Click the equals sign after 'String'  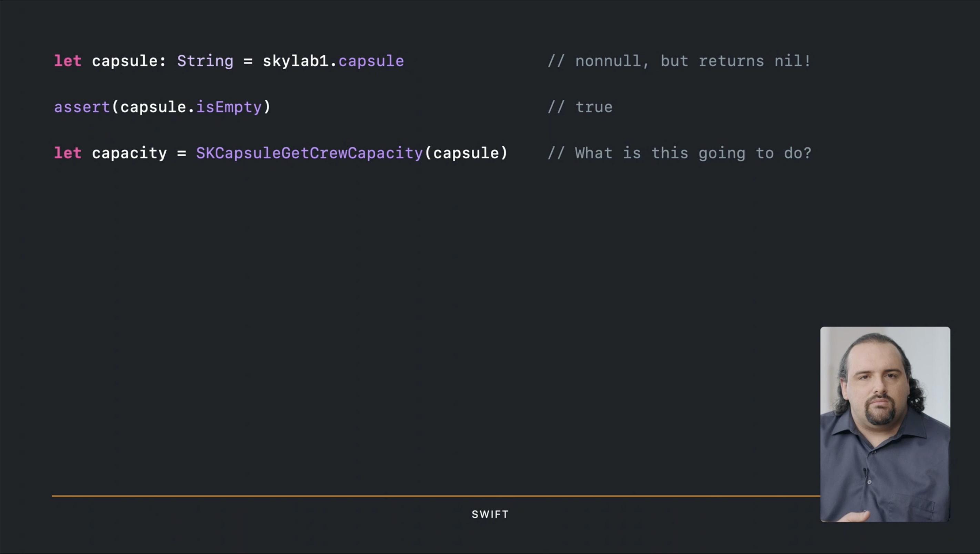pyautogui.click(x=248, y=61)
